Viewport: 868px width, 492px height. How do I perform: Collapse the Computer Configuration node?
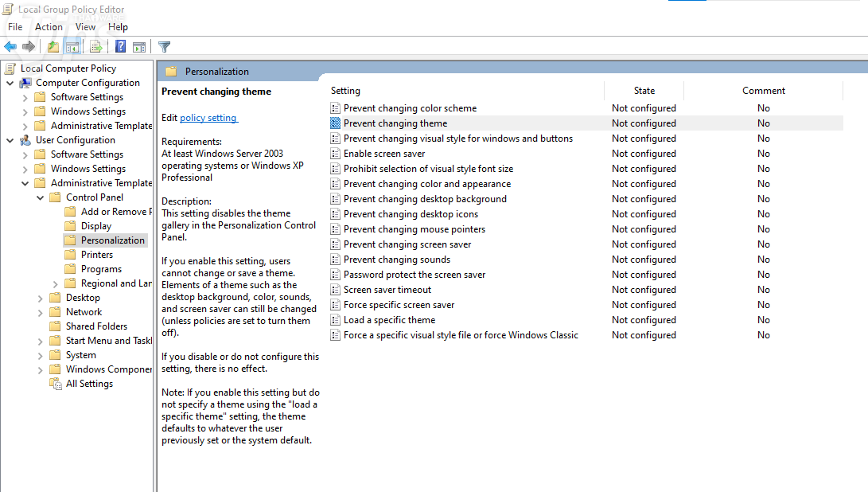[x=10, y=83]
